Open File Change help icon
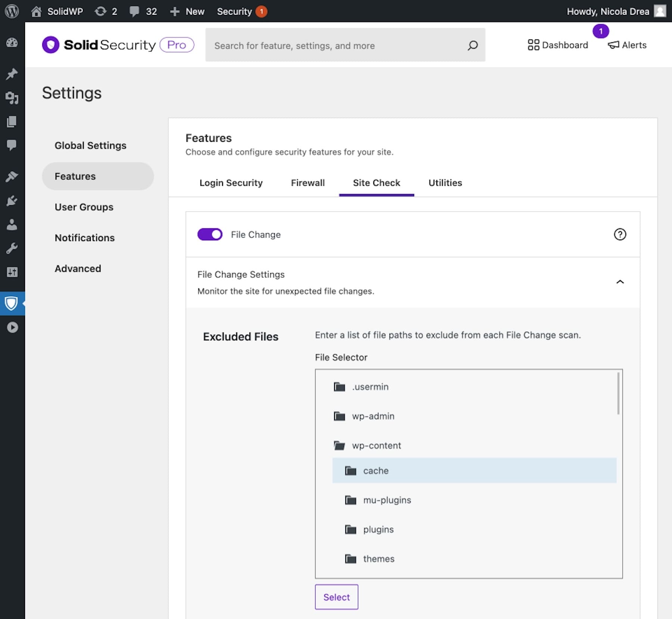This screenshot has width=672, height=619. point(620,234)
